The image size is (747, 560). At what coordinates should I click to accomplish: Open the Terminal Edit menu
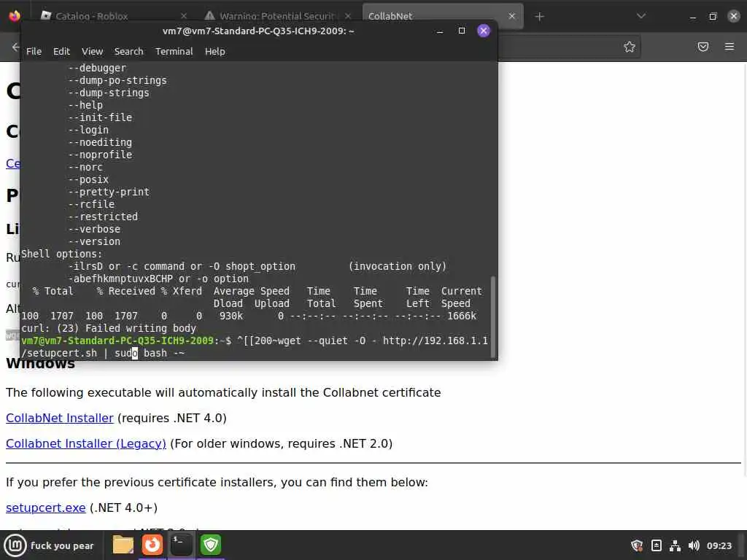61,52
